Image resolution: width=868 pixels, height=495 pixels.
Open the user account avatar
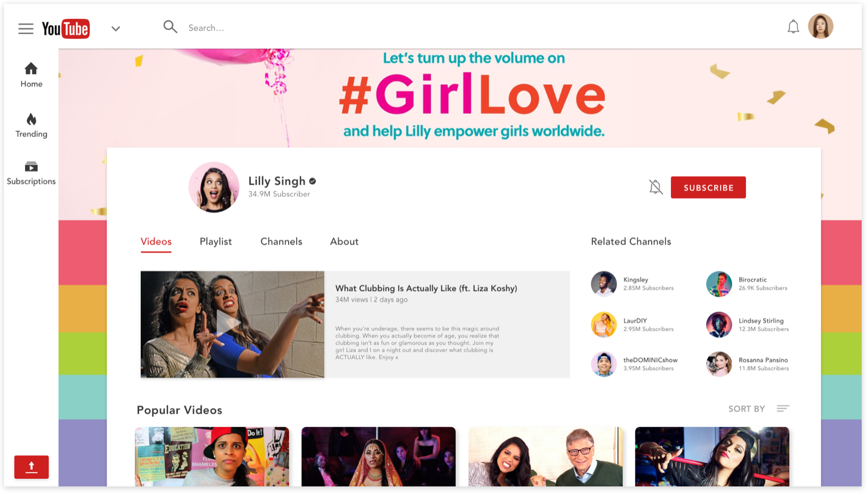point(820,26)
